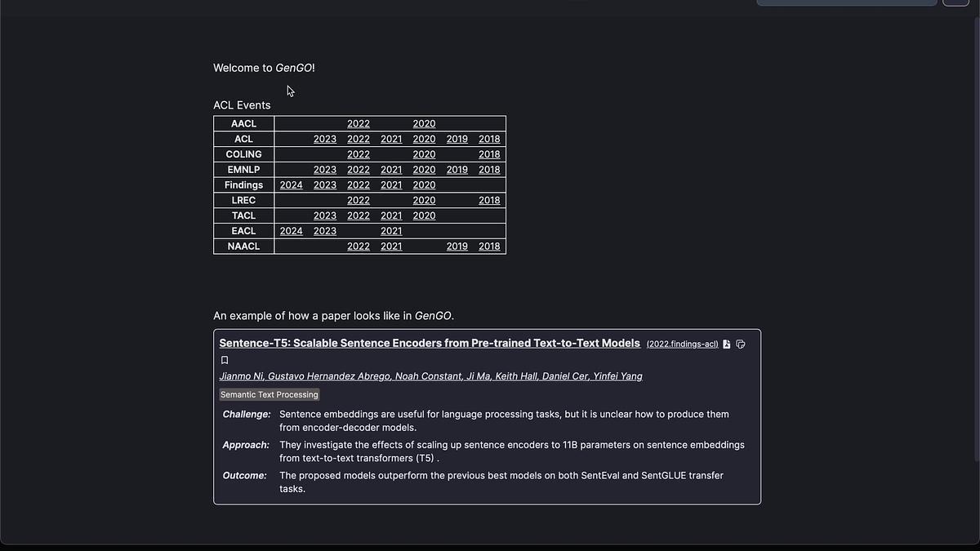Viewport: 980px width, 551px height.
Task: Visit TACL 2020 year link
Action: tap(424, 216)
